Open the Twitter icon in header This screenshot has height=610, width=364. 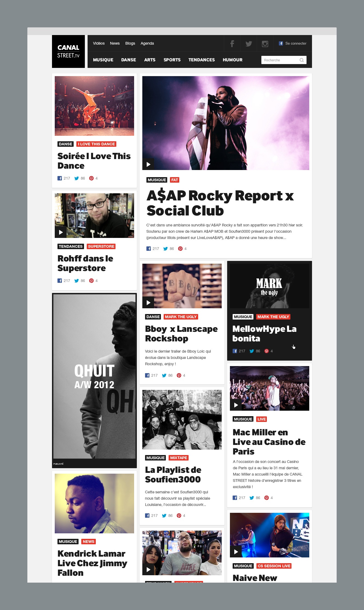click(x=249, y=44)
